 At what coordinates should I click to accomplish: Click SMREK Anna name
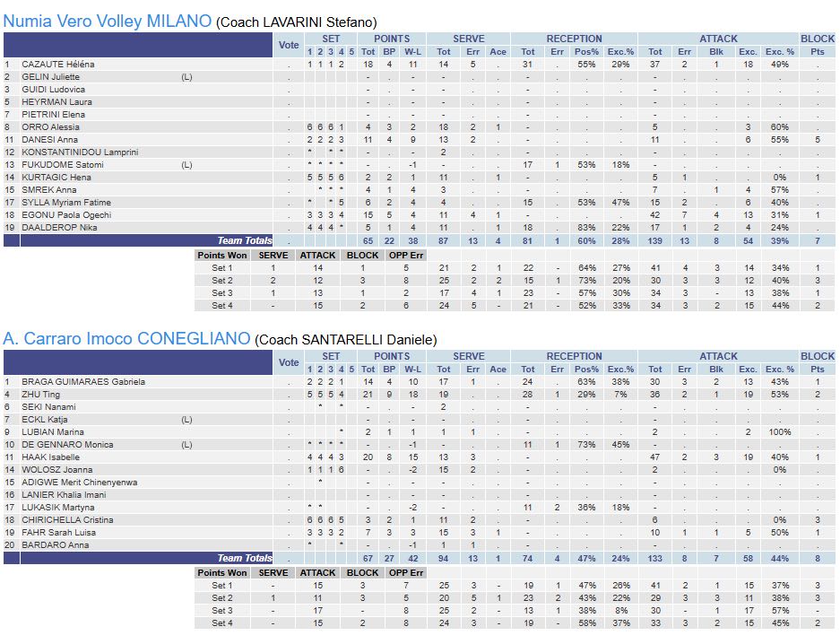(48, 190)
